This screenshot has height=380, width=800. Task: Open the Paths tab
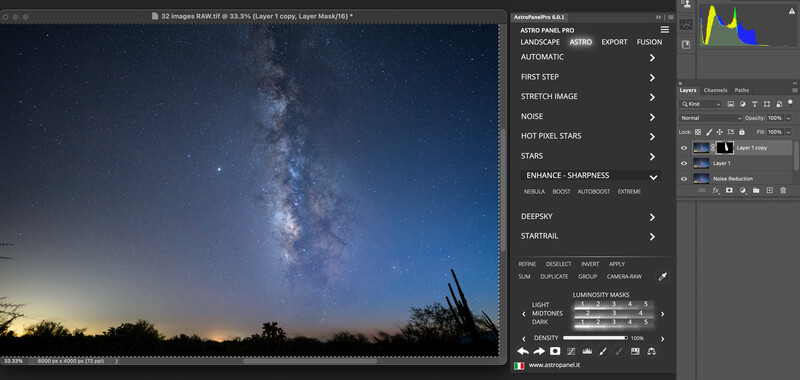click(742, 90)
